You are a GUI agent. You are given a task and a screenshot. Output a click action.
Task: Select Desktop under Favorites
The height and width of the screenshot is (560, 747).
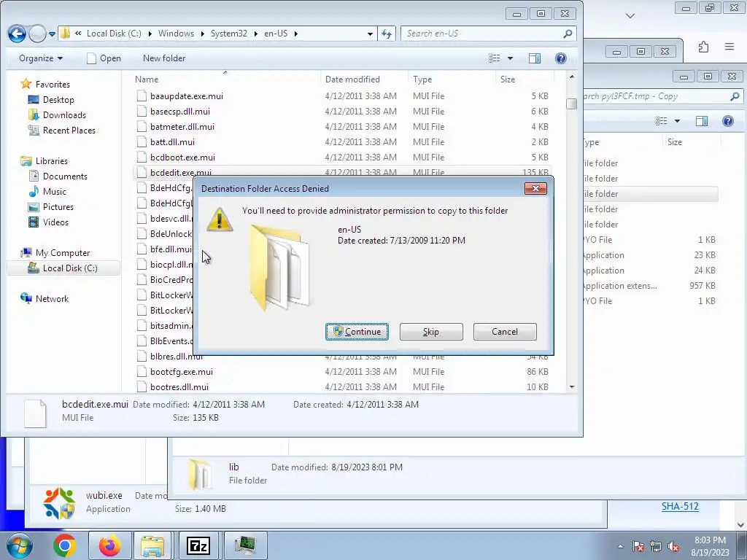pyautogui.click(x=52, y=99)
